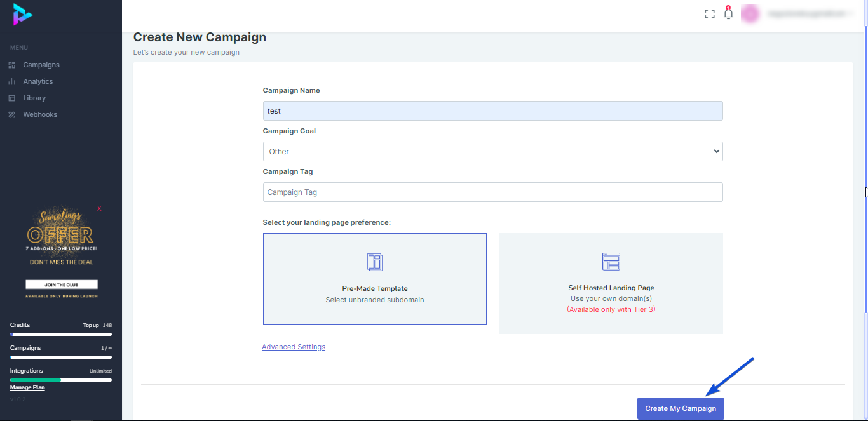868x421 pixels.
Task: Click the Campaigns grid icon
Action: 11,65
